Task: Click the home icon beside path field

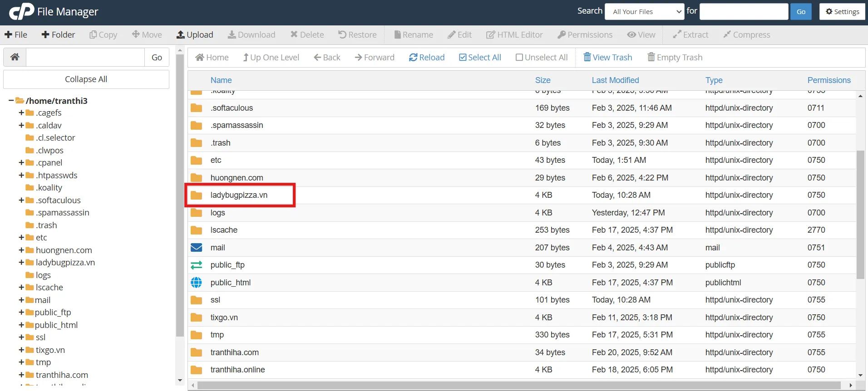Action: point(15,57)
